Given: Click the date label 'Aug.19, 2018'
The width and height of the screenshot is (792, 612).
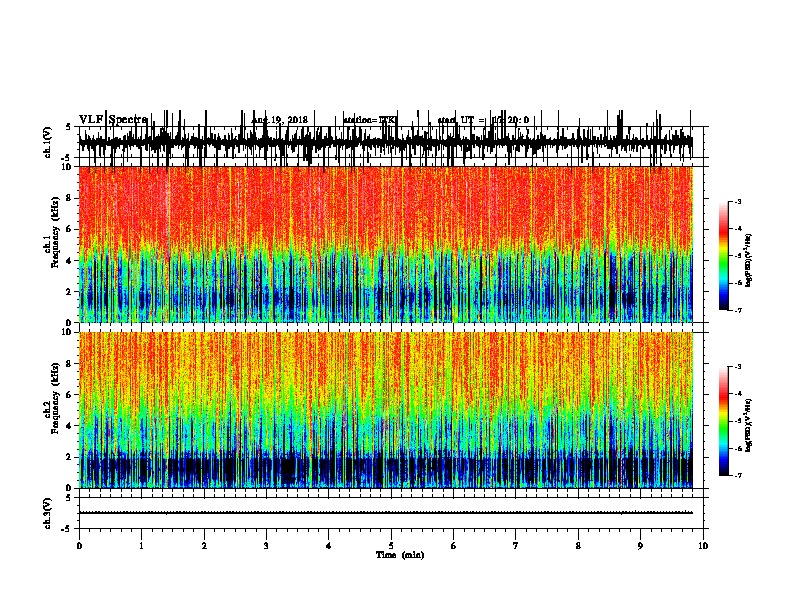Looking at the screenshot, I should [x=279, y=120].
